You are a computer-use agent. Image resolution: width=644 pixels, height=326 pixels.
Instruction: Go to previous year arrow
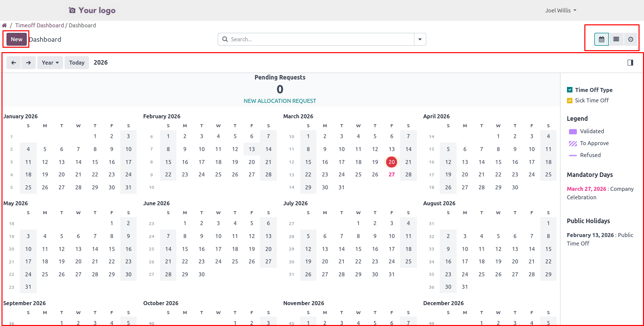click(13, 63)
